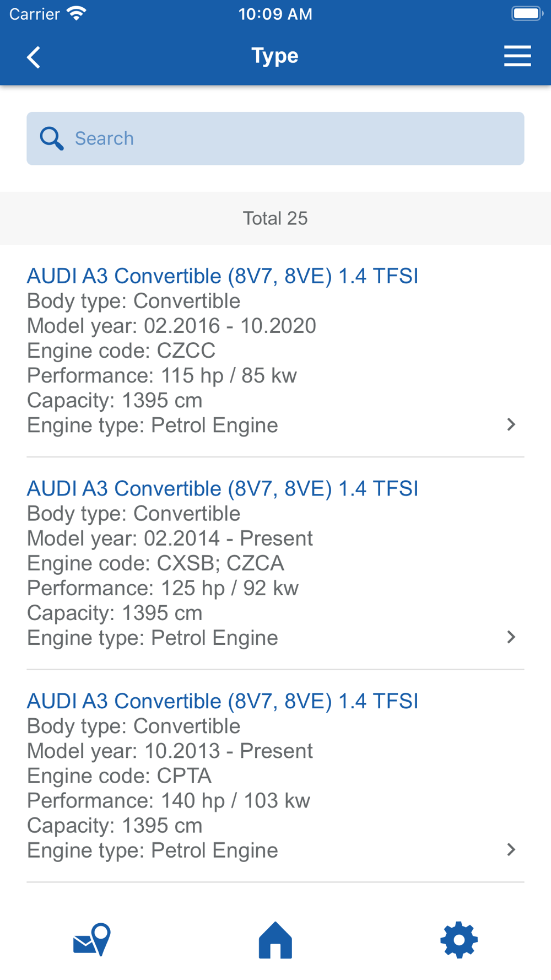This screenshot has height=980, width=551.
Task: Click the Wi-Fi status bar icon
Action: [x=77, y=14]
